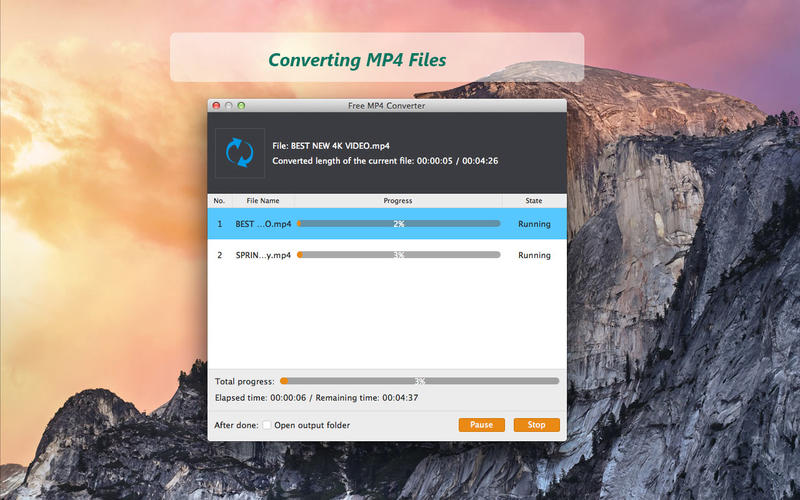Pause the conversion
The image size is (800, 500).
482,424
